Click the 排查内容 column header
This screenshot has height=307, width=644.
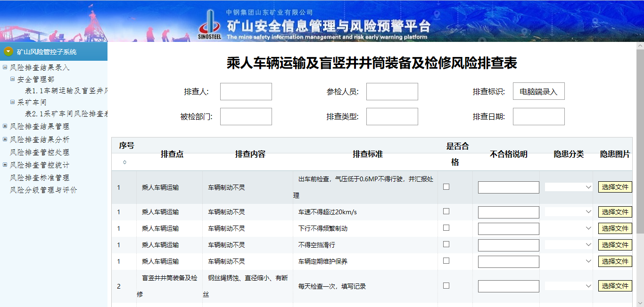(250, 154)
